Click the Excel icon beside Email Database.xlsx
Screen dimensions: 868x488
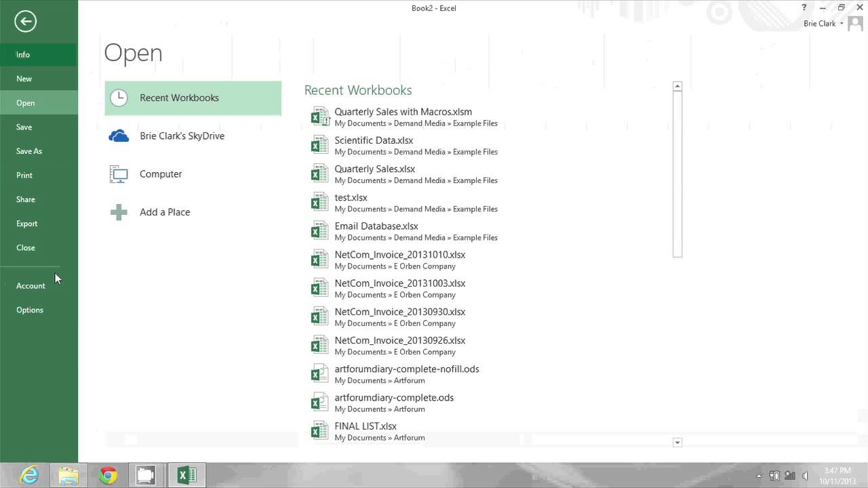click(319, 230)
